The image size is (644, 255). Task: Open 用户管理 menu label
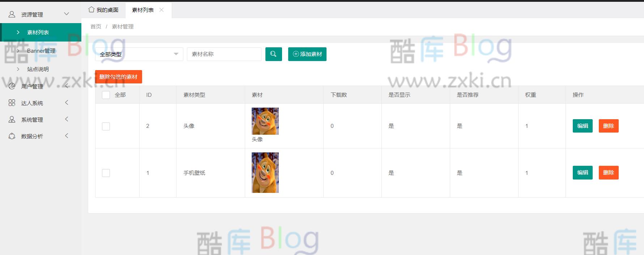pyautogui.click(x=32, y=86)
